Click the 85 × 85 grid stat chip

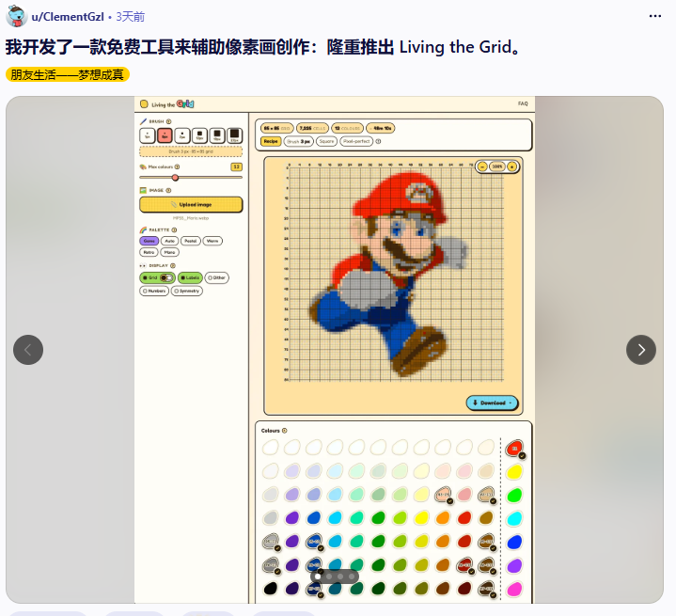click(276, 128)
